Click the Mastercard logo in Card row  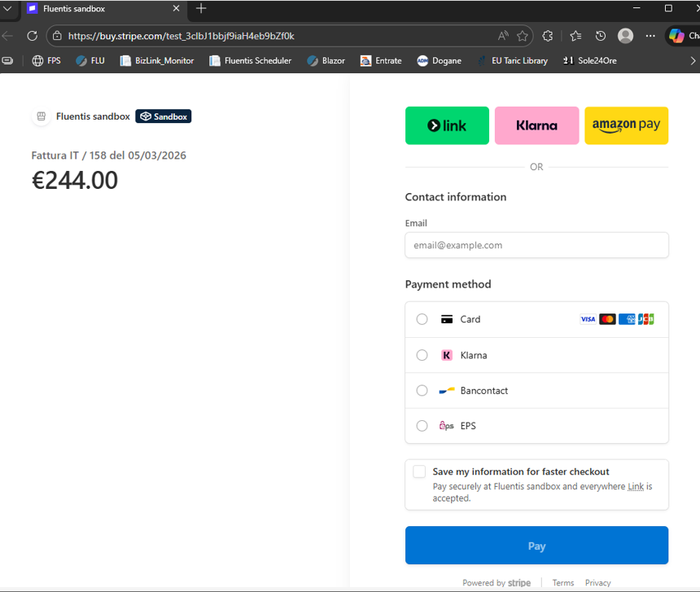[x=607, y=319]
